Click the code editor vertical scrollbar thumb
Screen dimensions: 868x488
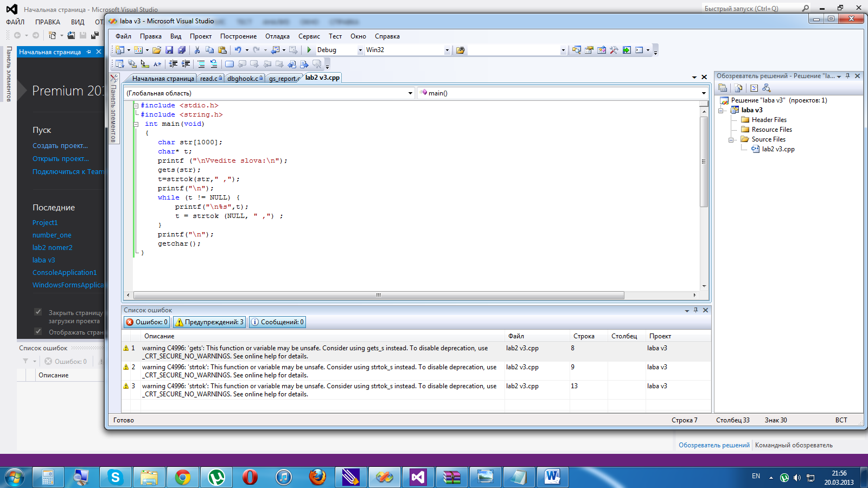pos(704,162)
